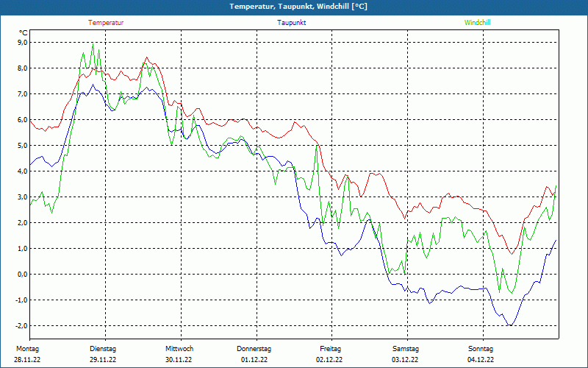Click the Mittwoch day label
The width and height of the screenshot is (588, 368).
[179, 349]
